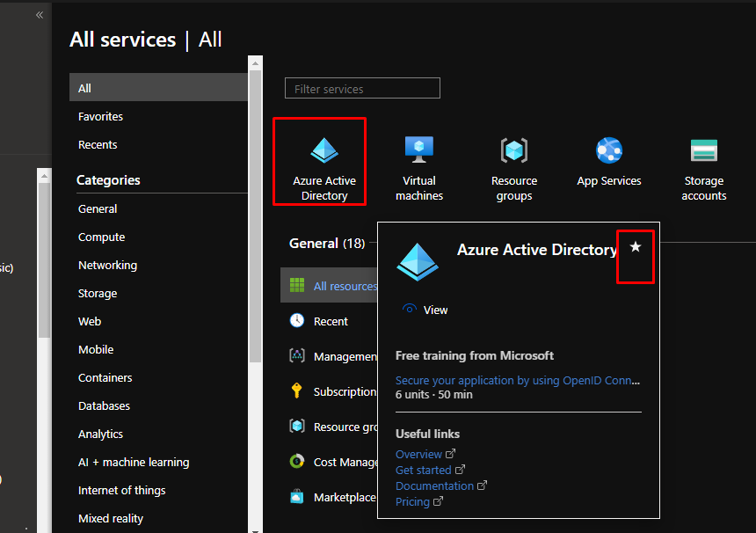Click the Filter services input field

362,89
